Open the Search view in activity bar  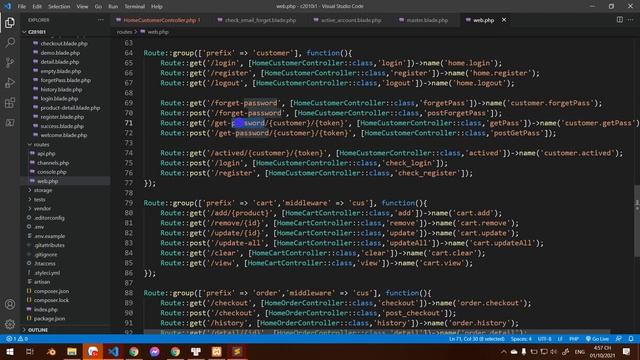[10, 42]
